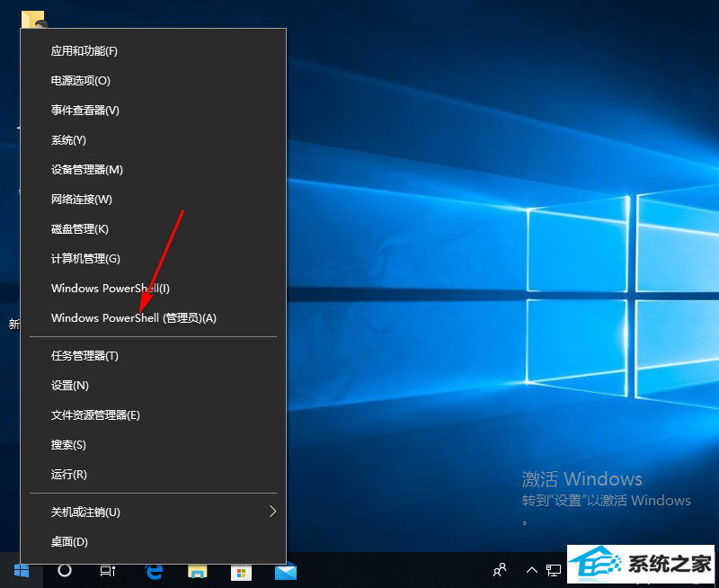The width and height of the screenshot is (719, 588).
Task: Launch 设备管理器(M)
Action: pos(153,170)
